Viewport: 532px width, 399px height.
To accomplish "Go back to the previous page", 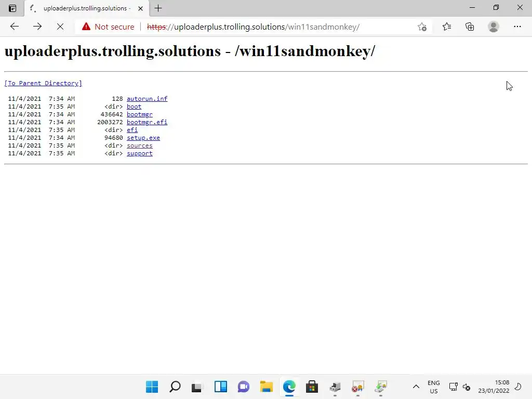I will point(14,26).
